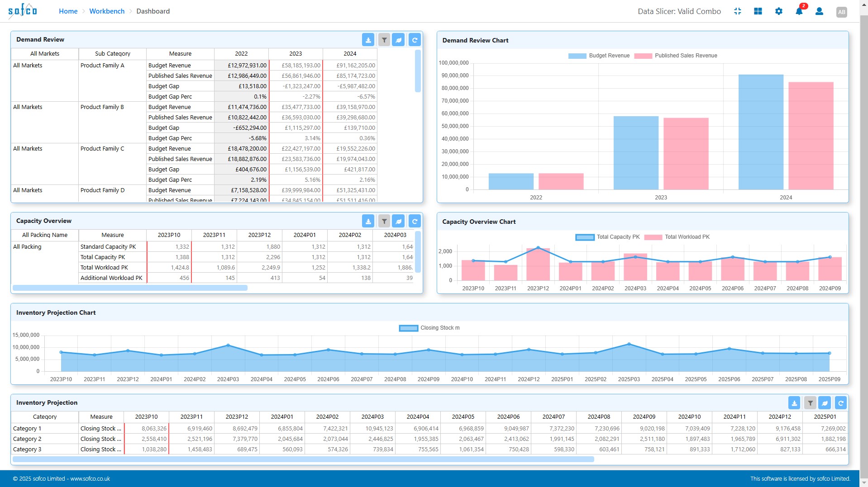Viewport: 868px width, 487px height.
Task: Click the sofco logo in the top left
Action: click(22, 10)
